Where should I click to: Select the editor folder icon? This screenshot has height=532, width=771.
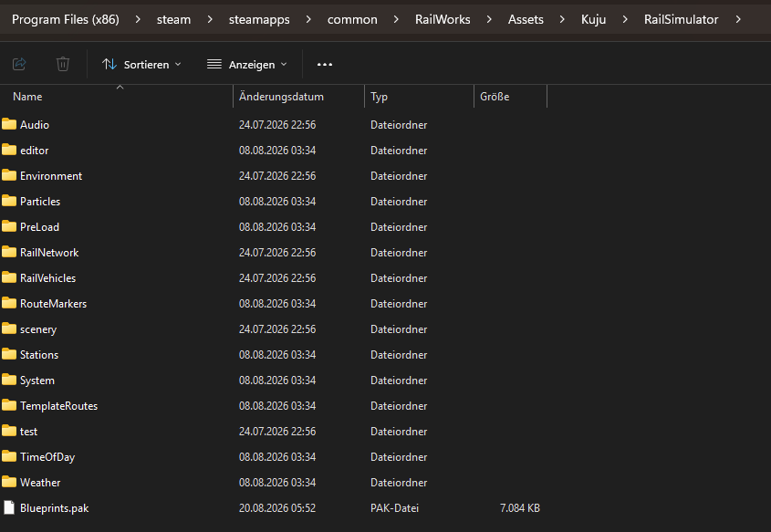click(x=9, y=150)
